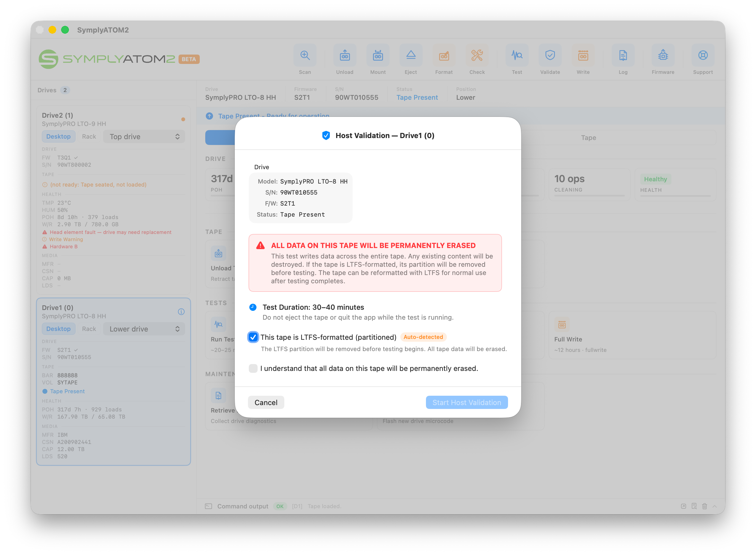Click the Healthy health badge
This screenshot has width=756, height=555.
[x=655, y=179]
